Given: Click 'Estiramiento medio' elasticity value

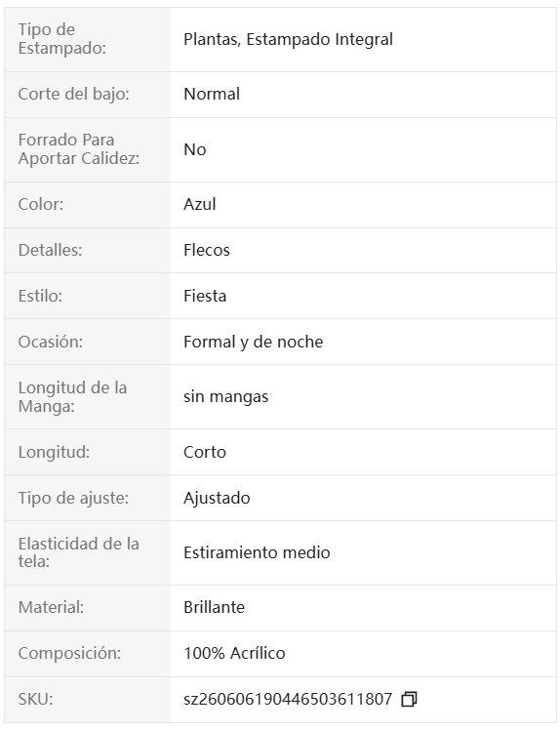Looking at the screenshot, I should (257, 552).
